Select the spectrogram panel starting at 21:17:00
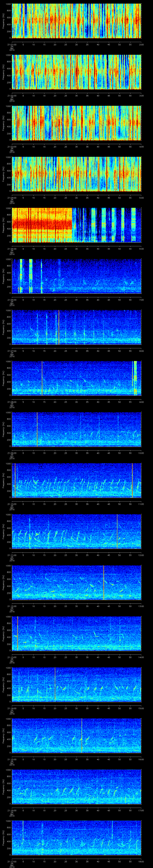 77,838
